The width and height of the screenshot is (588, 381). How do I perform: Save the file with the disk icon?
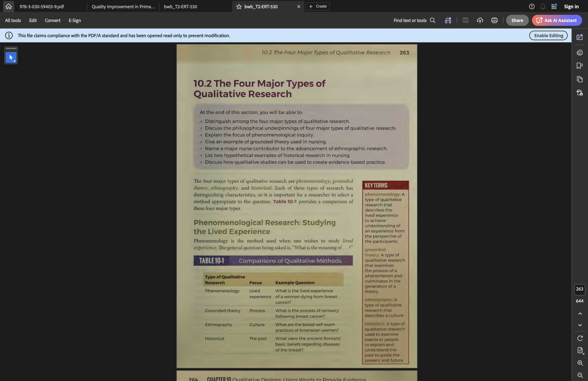pos(465,20)
